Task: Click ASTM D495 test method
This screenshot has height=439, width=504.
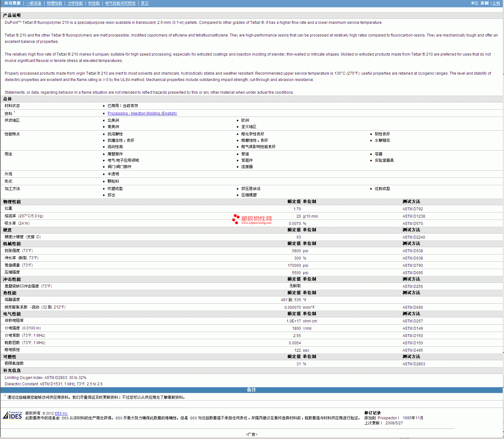Action: click(412, 350)
